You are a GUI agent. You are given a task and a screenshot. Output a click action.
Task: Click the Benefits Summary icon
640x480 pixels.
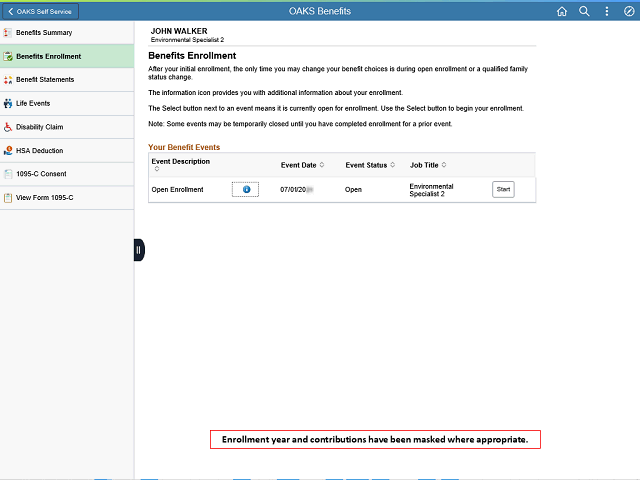[x=8, y=33]
